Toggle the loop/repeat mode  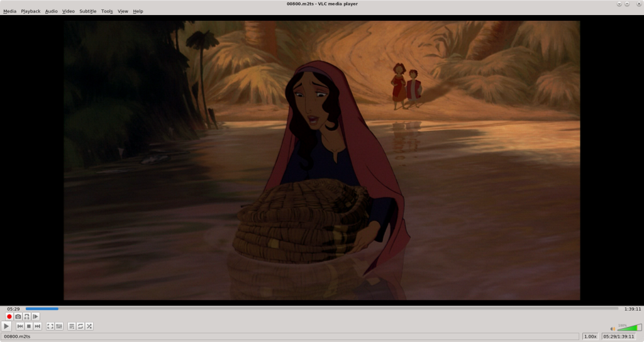pyautogui.click(x=80, y=326)
